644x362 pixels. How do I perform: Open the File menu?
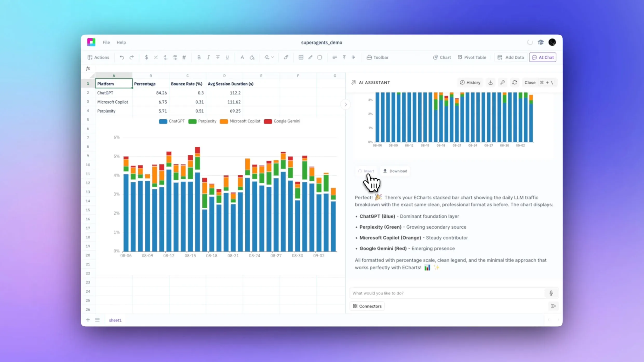pyautogui.click(x=106, y=42)
